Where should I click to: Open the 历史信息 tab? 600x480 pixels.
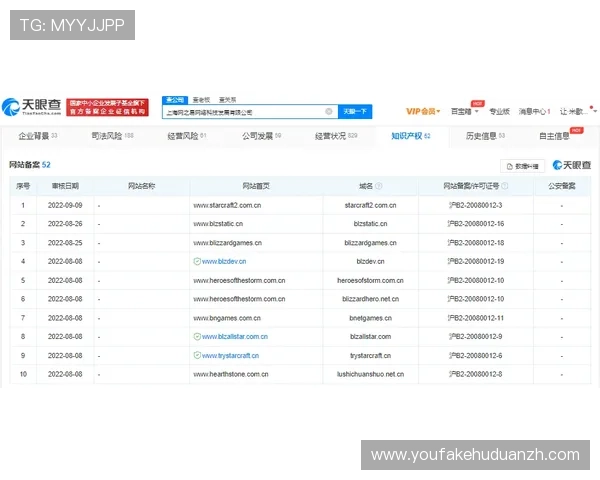pyautogui.click(x=485, y=136)
